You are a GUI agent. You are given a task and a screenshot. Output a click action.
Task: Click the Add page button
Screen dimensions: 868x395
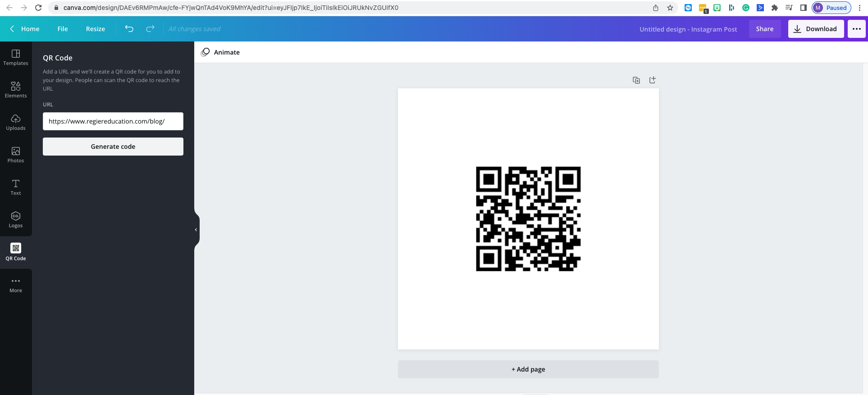(528, 369)
